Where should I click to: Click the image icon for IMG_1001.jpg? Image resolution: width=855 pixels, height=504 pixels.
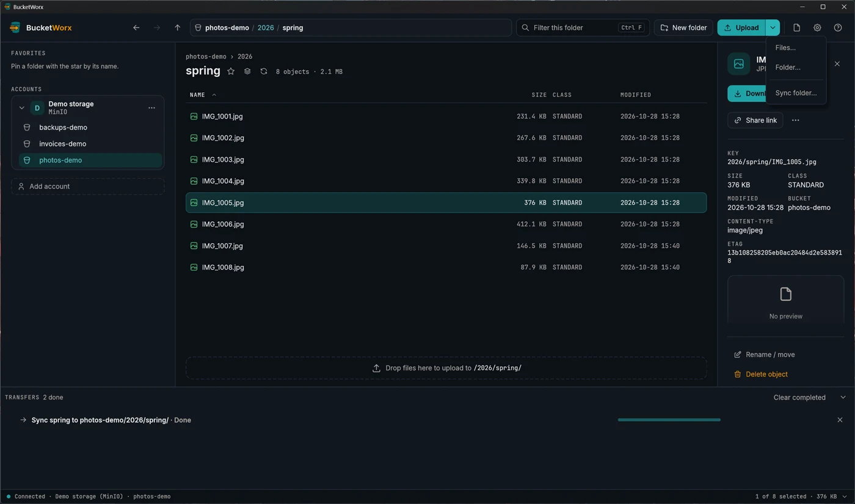tap(194, 116)
